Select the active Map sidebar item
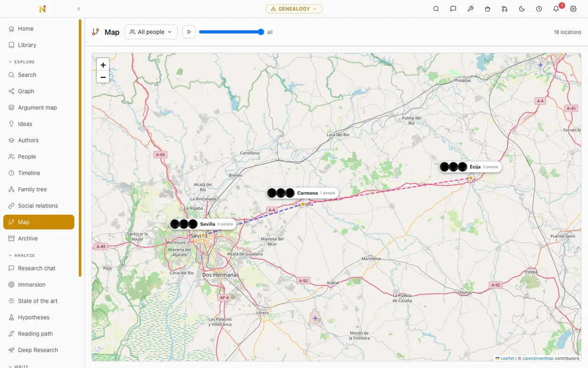This screenshot has height=368, width=588. 39,222
